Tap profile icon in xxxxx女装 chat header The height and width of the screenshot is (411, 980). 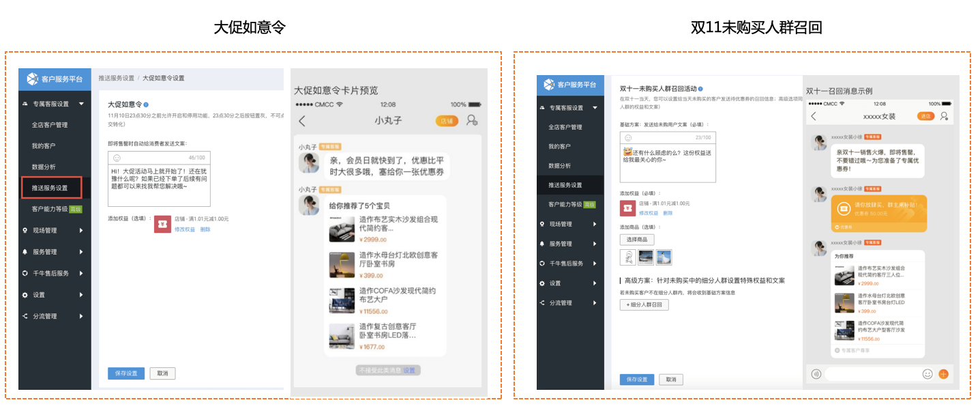(x=944, y=116)
